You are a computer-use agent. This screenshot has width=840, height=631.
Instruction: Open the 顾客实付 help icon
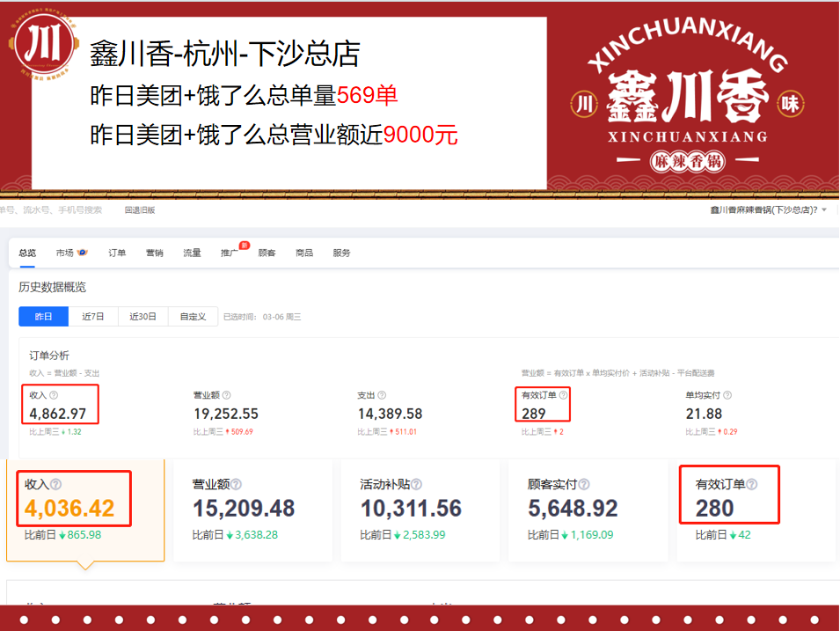tap(584, 484)
